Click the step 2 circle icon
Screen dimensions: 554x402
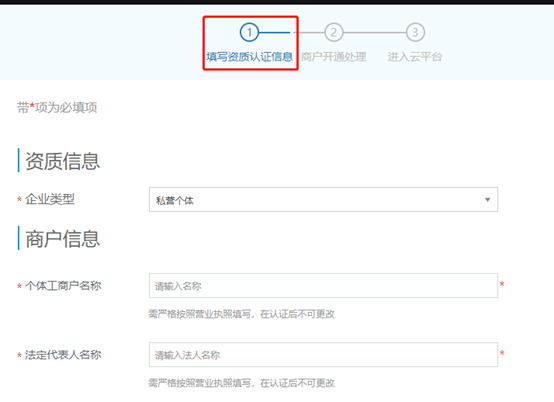click(x=334, y=32)
